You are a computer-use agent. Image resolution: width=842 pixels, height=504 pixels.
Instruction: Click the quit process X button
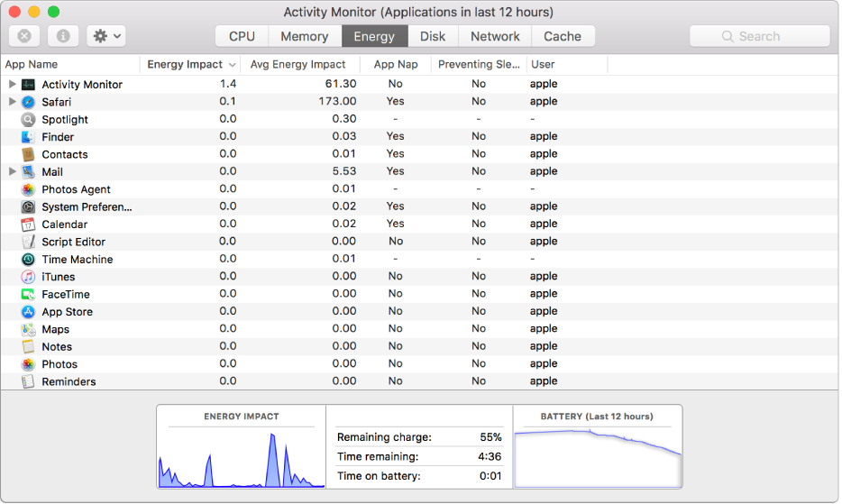click(24, 36)
